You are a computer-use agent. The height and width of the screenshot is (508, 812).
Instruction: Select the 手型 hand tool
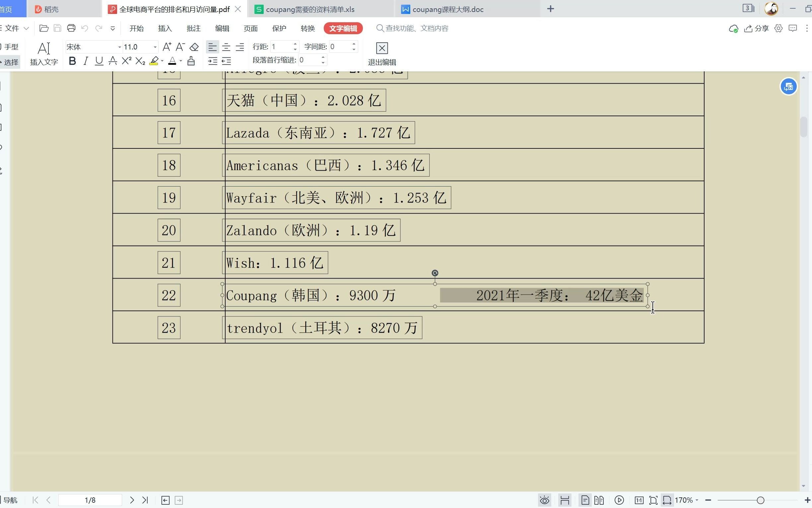(x=9, y=47)
